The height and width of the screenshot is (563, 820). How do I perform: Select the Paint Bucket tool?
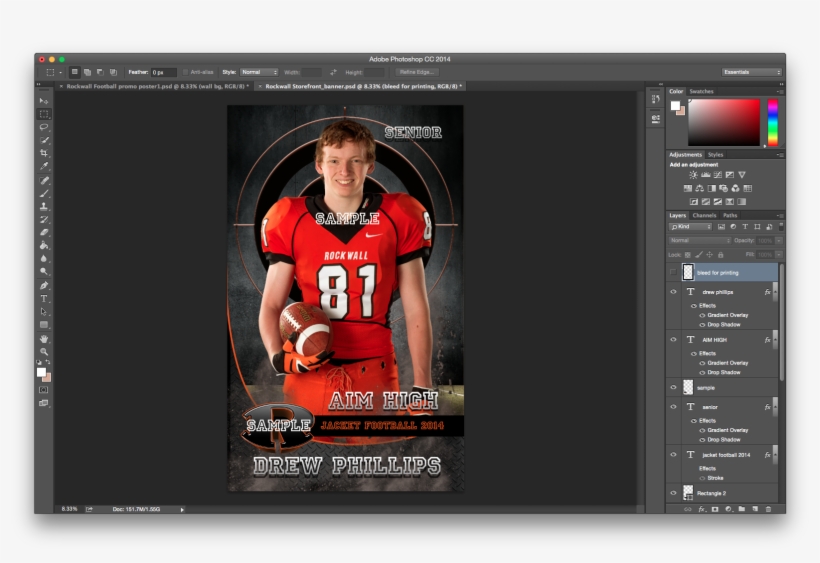[44, 246]
